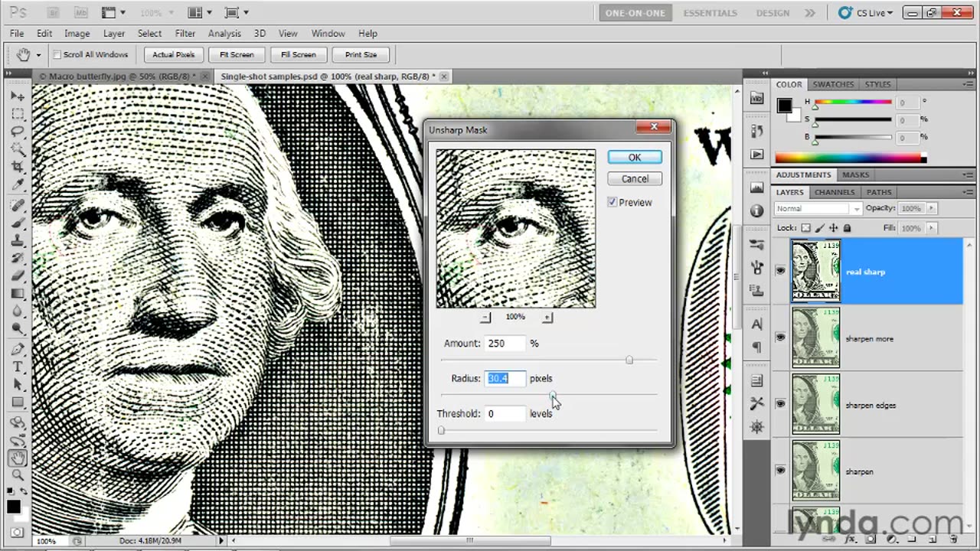Select the Eyedropper tool
Screen dimensions: 980x551
[x=17, y=184]
